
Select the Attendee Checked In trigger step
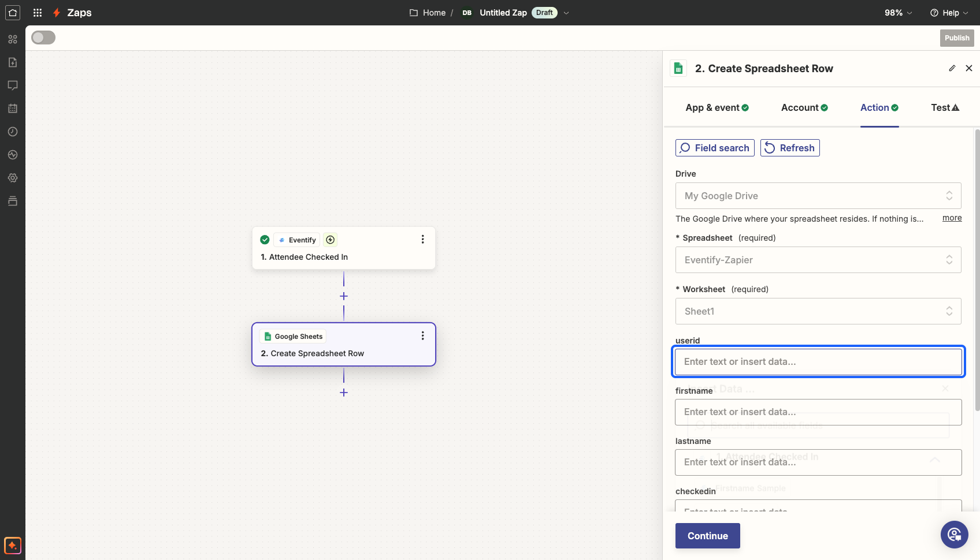tap(344, 248)
